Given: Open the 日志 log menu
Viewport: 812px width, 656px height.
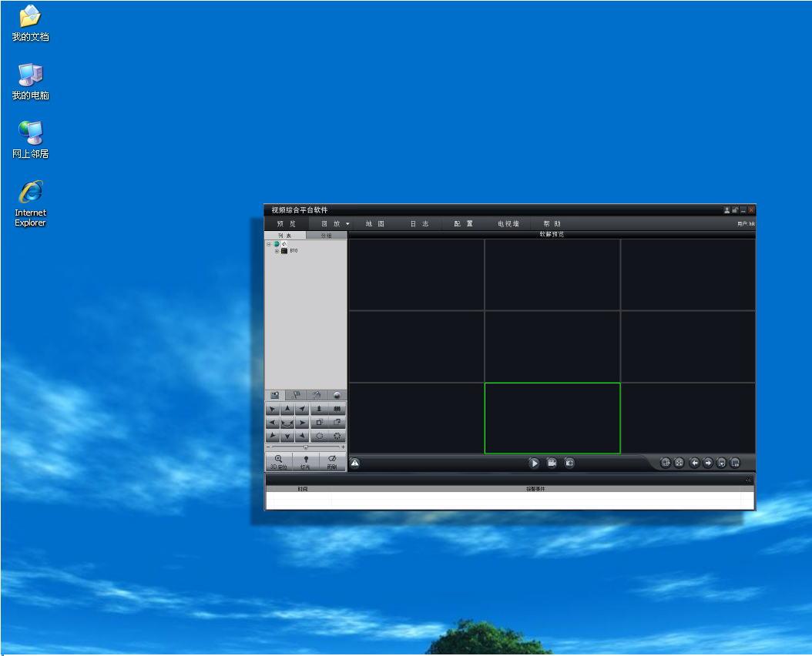Looking at the screenshot, I should pos(419,224).
